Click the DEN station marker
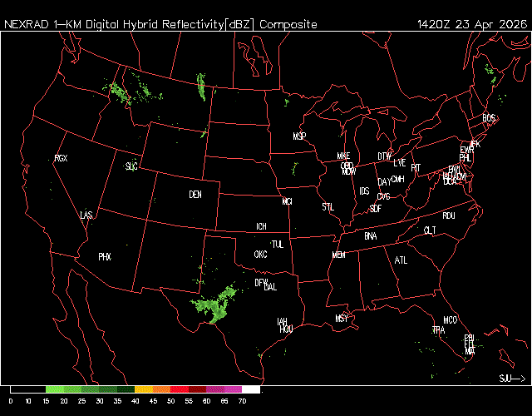Viewport: 532px width, 416px height. (195, 195)
